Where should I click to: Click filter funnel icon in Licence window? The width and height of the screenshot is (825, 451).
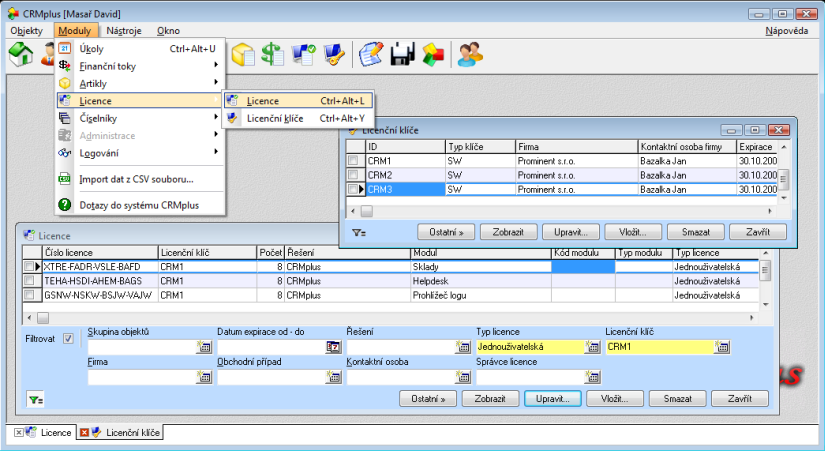[36, 400]
